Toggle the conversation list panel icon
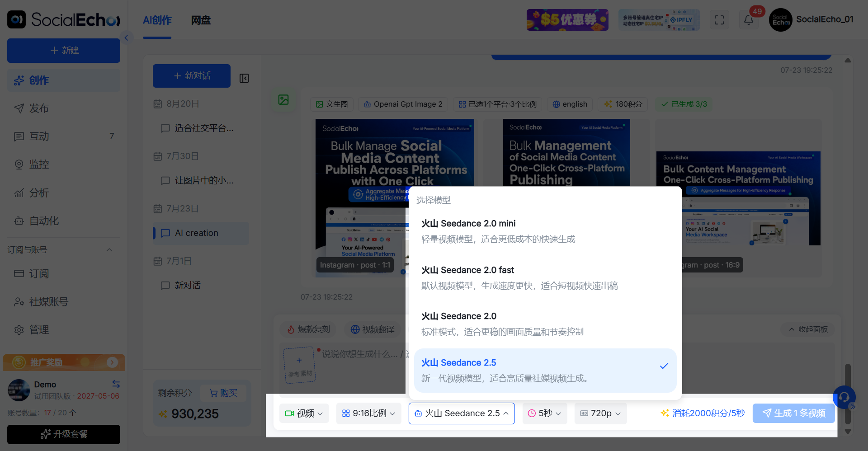 click(244, 78)
